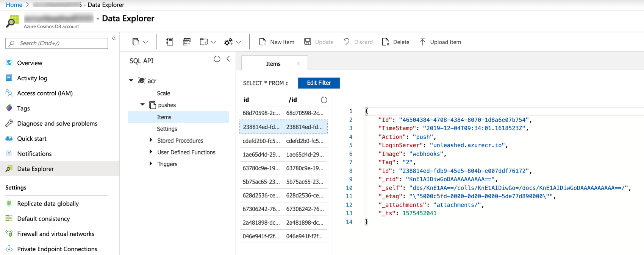Click the Replicate data globe icon
644x255 pixels.
tap(9, 204)
